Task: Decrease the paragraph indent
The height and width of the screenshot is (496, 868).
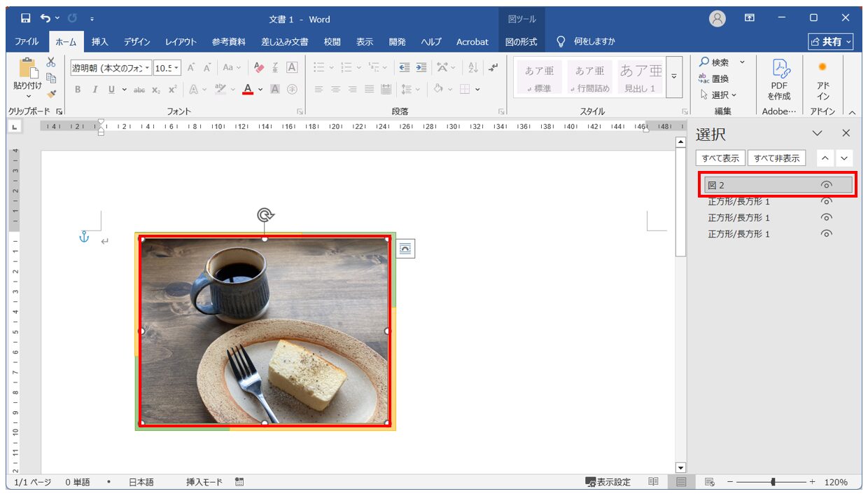Action: [404, 68]
